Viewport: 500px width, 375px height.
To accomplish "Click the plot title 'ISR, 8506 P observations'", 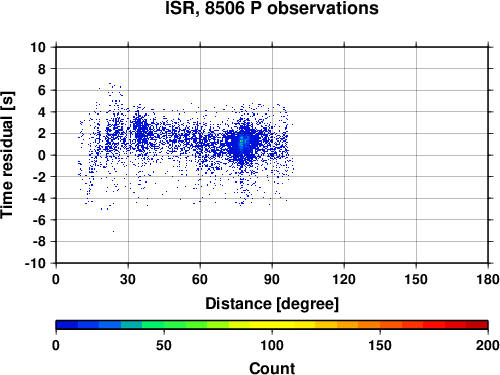I will coord(272,8).
